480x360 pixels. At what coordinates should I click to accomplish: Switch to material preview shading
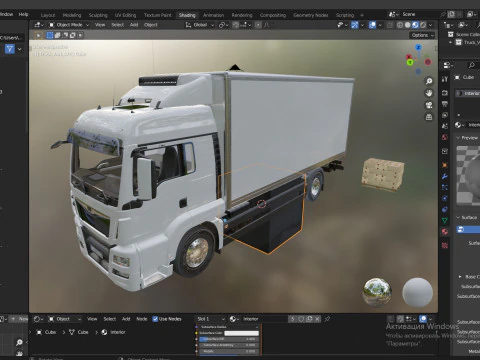415,25
